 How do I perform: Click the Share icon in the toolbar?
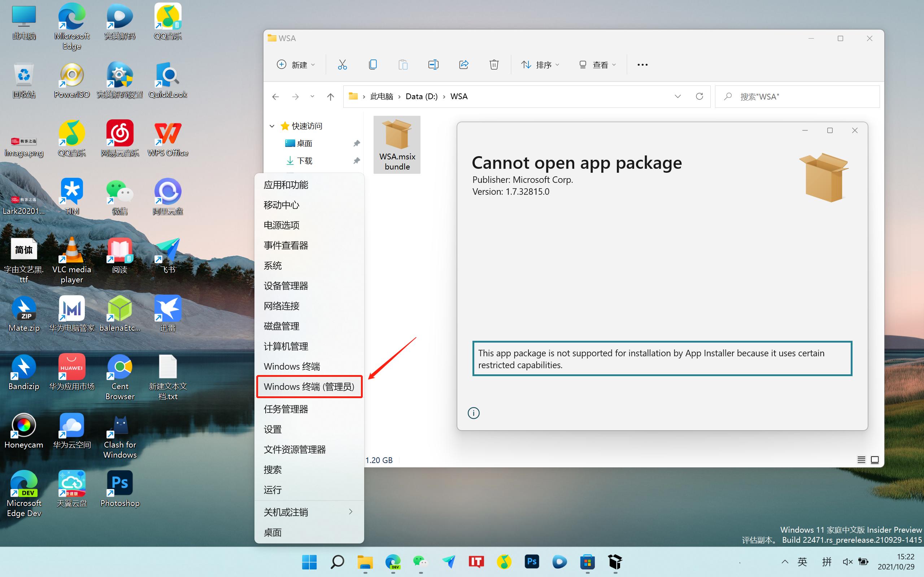coord(463,64)
